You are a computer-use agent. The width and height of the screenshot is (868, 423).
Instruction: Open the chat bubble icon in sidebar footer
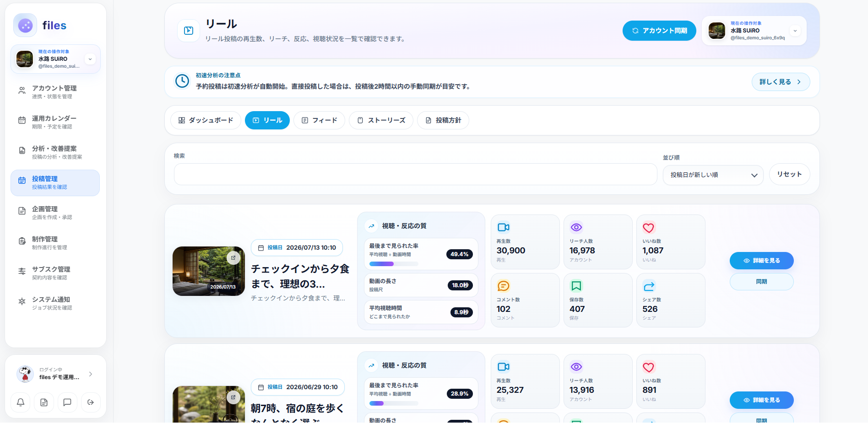(67, 402)
